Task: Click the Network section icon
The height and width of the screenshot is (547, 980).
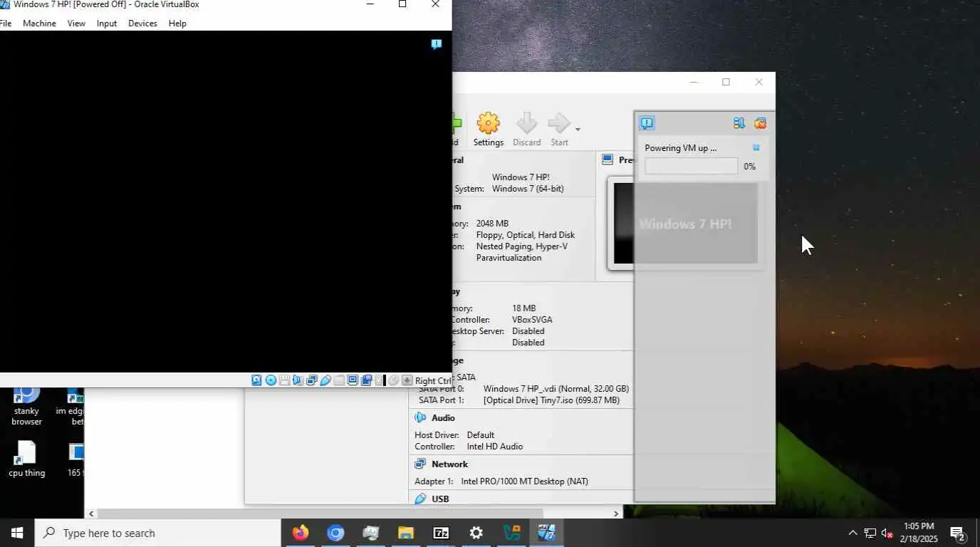Action: (x=420, y=464)
